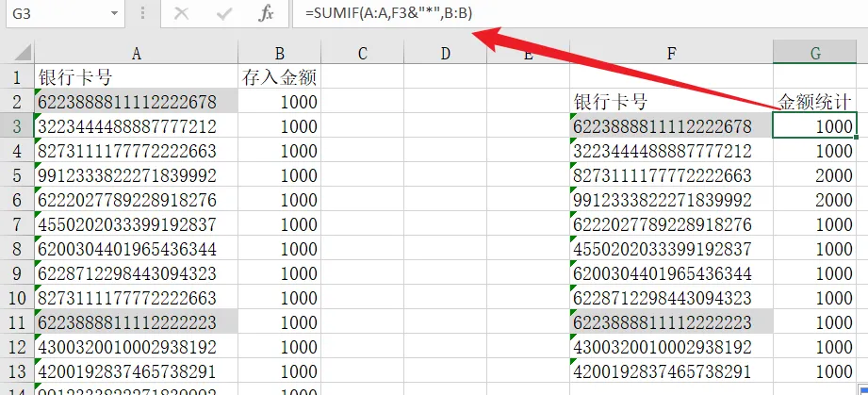Select row 11 header
Viewport: 868px width, 395px height.
tap(16, 321)
